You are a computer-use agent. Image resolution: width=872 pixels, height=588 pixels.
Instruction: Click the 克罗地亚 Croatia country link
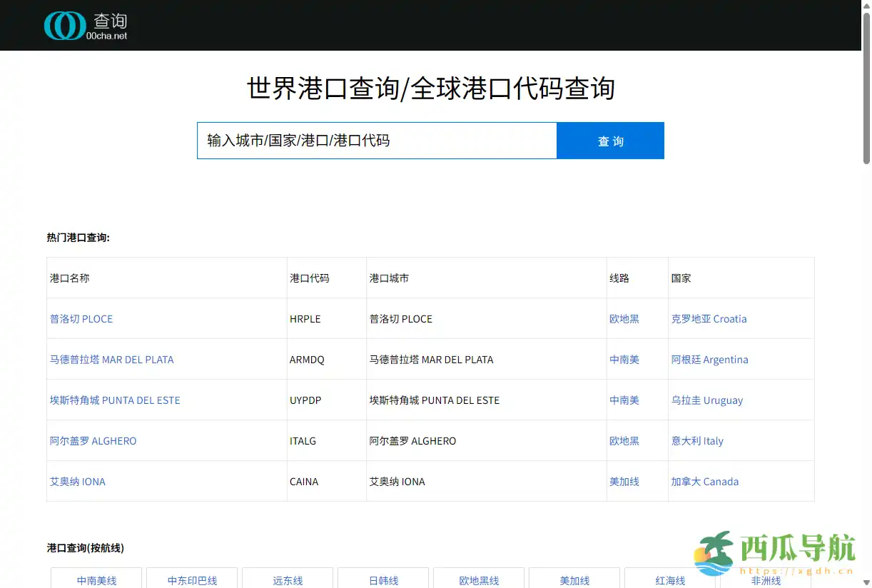click(709, 319)
